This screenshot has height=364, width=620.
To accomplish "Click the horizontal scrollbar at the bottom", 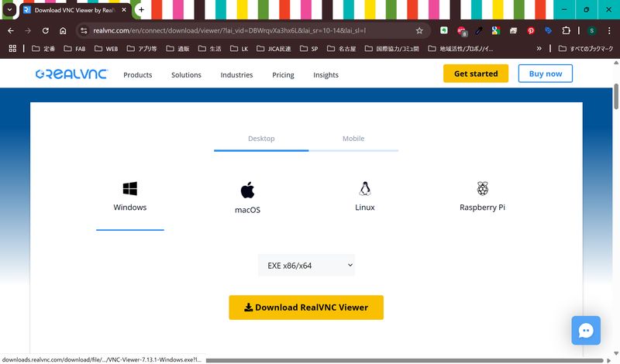I will [x=405, y=360].
